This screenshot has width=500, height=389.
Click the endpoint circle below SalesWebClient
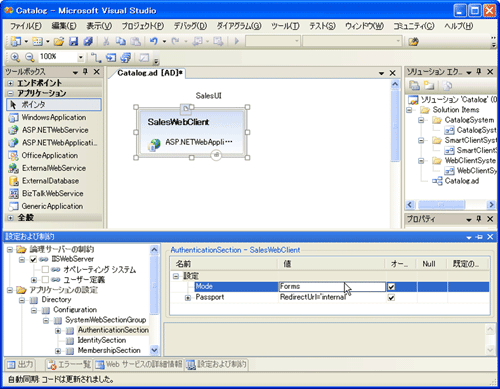(216, 155)
